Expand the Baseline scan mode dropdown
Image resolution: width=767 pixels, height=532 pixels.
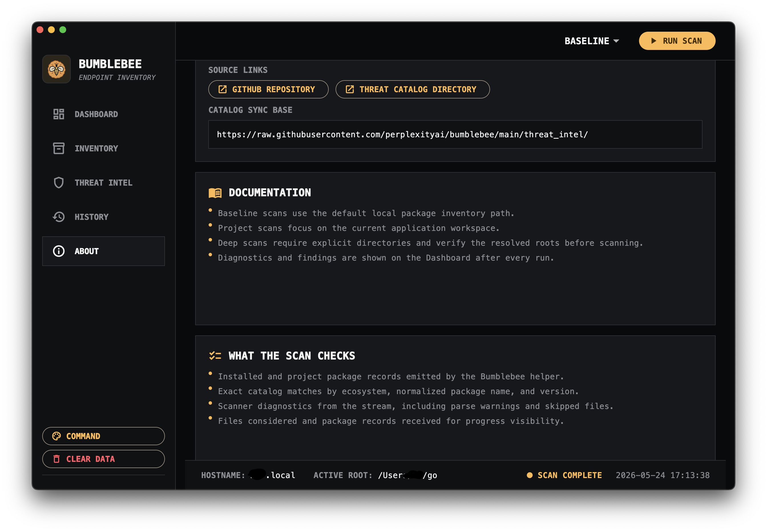coord(592,41)
